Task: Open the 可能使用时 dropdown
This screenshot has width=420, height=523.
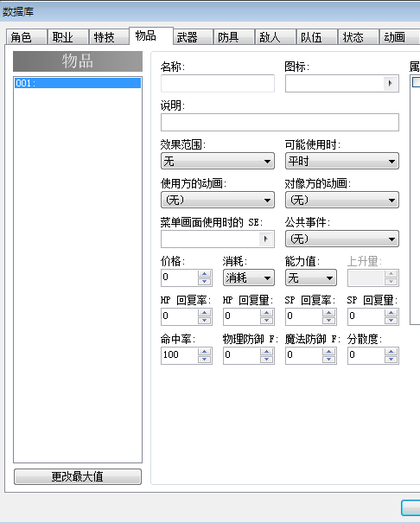Action: (x=342, y=161)
